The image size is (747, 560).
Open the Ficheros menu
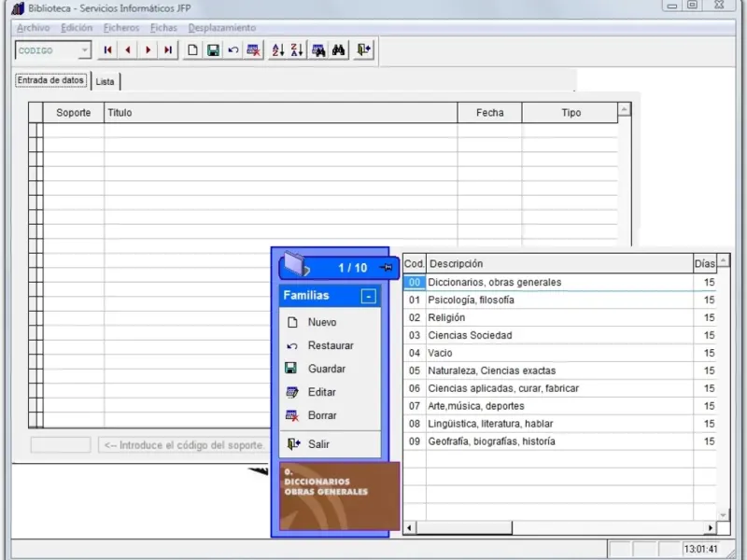pos(120,28)
